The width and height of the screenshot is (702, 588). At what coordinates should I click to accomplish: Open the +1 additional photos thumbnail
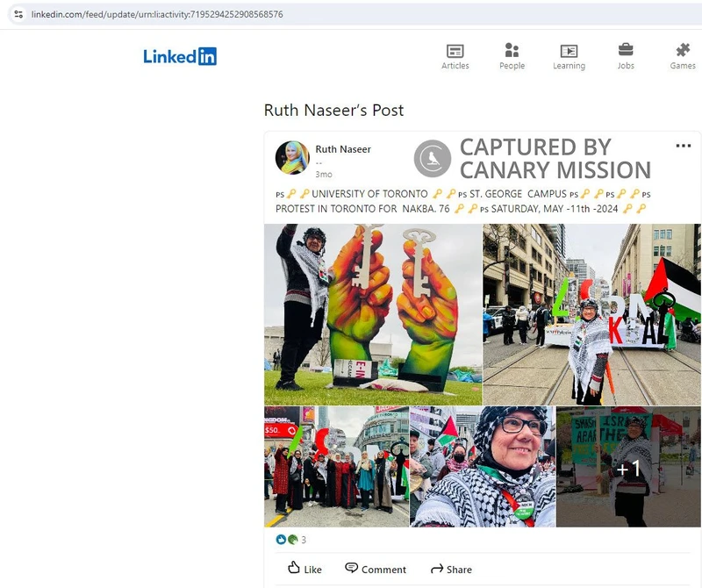click(x=628, y=466)
